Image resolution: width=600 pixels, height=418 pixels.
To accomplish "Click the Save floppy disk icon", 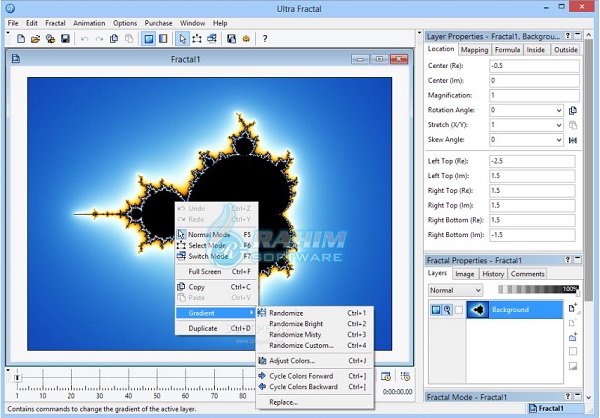I will point(65,39).
